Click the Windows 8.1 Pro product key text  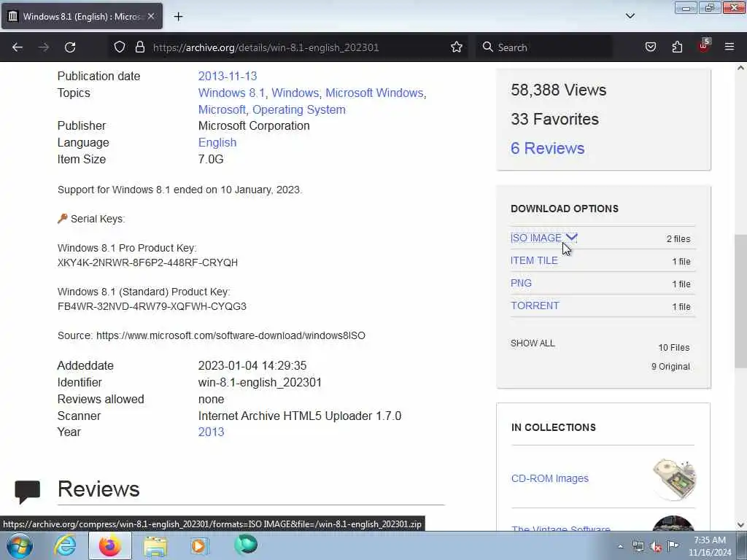coord(147,262)
